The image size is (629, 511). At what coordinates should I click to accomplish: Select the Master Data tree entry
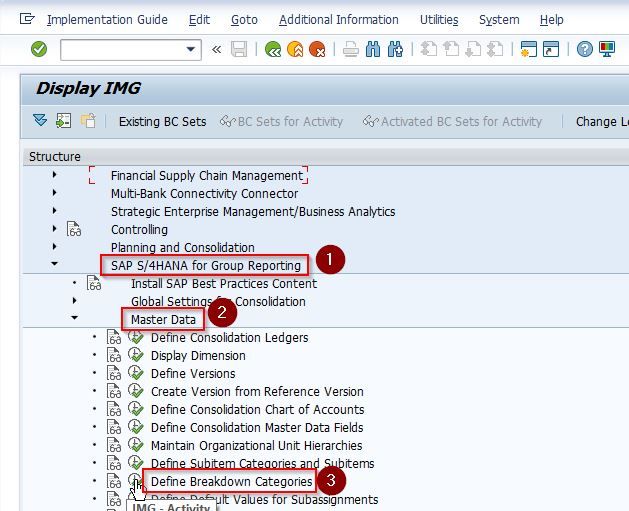point(163,320)
